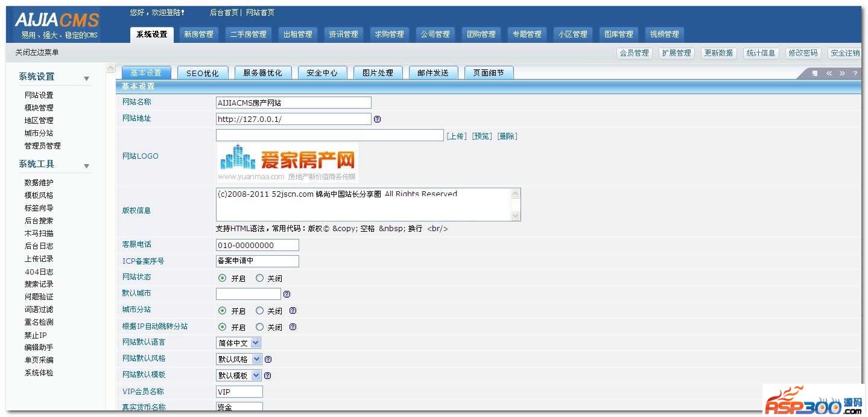Click the double right arrow icon in tab bar
Image resolution: width=868 pixels, height=417 pixels.
click(842, 73)
